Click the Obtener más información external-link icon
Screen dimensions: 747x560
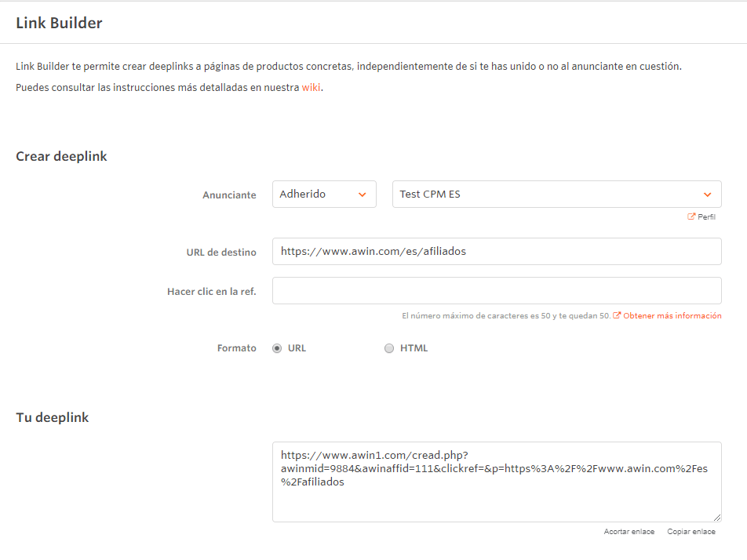[617, 316]
